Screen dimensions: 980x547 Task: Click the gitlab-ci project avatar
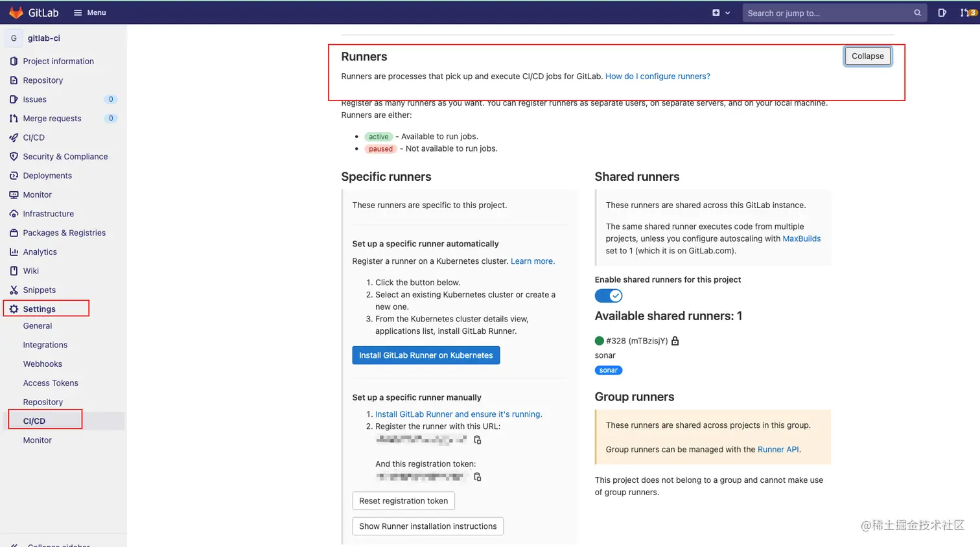coord(14,38)
